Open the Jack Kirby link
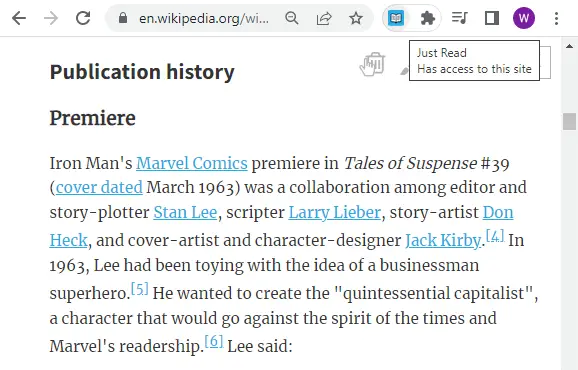This screenshot has height=370, width=578. tap(443, 240)
